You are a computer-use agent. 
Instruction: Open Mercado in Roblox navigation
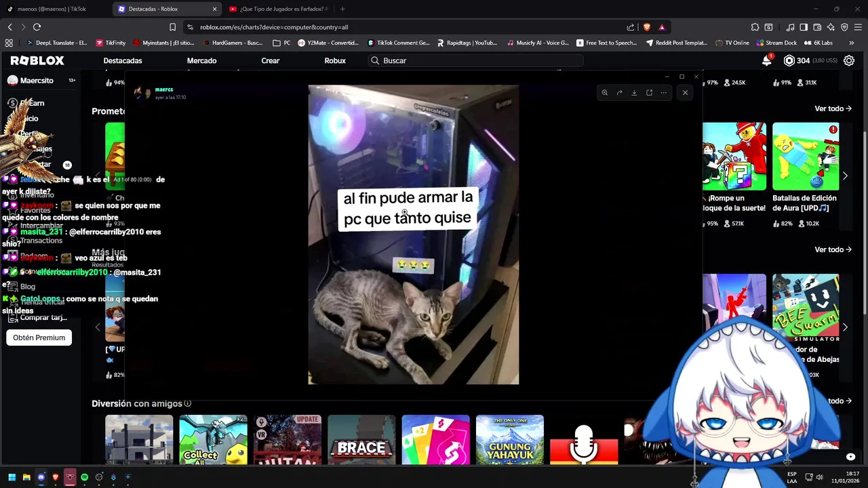tap(201, 60)
